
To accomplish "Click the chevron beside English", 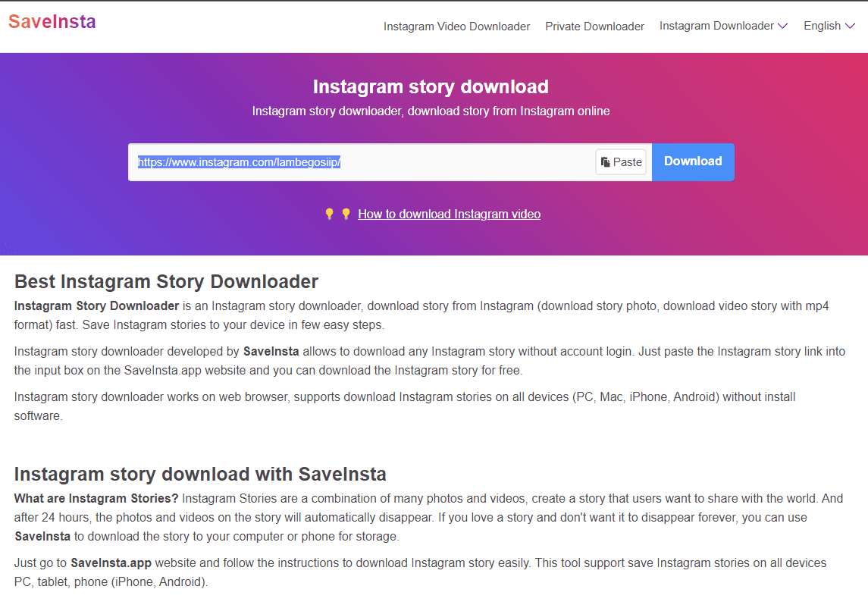I will (x=851, y=25).
